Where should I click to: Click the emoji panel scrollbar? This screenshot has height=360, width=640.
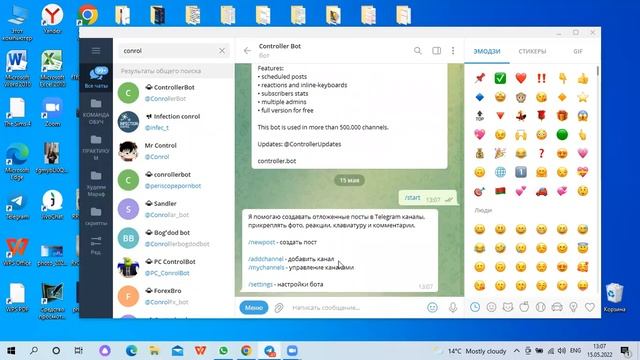(598, 71)
